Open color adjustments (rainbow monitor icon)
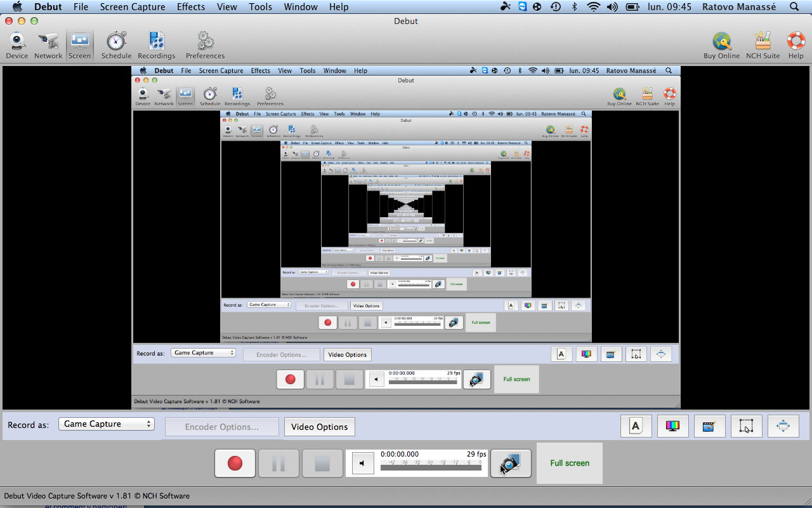Image resolution: width=812 pixels, height=508 pixels. pos(672,426)
